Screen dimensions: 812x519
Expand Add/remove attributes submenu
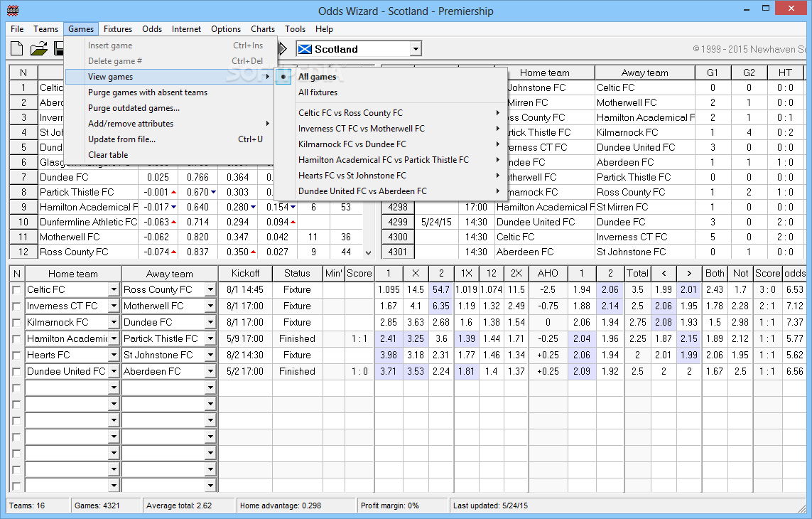pos(169,124)
